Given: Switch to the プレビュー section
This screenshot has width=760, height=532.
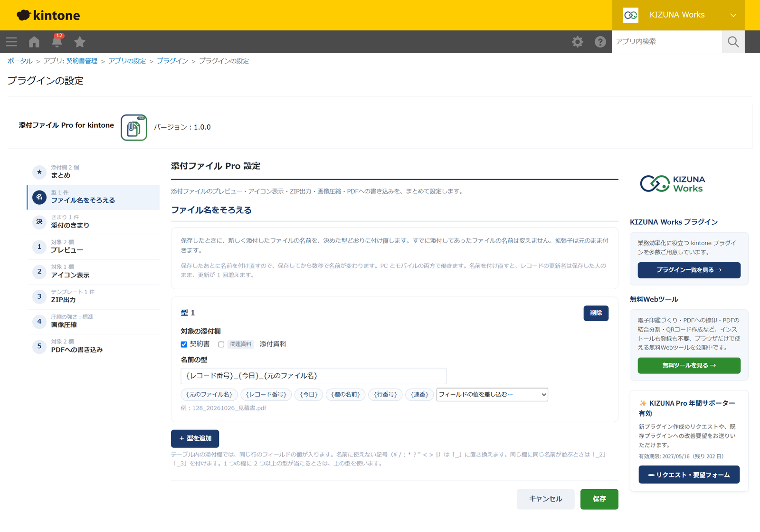Looking at the screenshot, I should point(93,247).
